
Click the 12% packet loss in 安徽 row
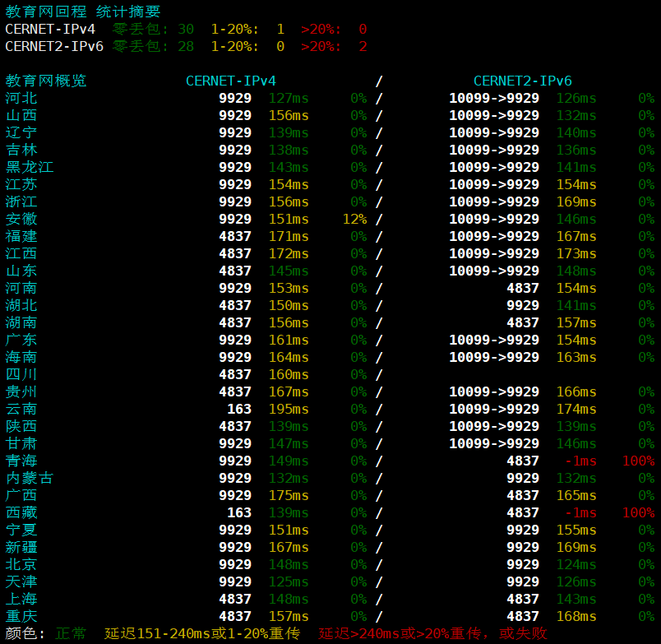click(x=354, y=220)
